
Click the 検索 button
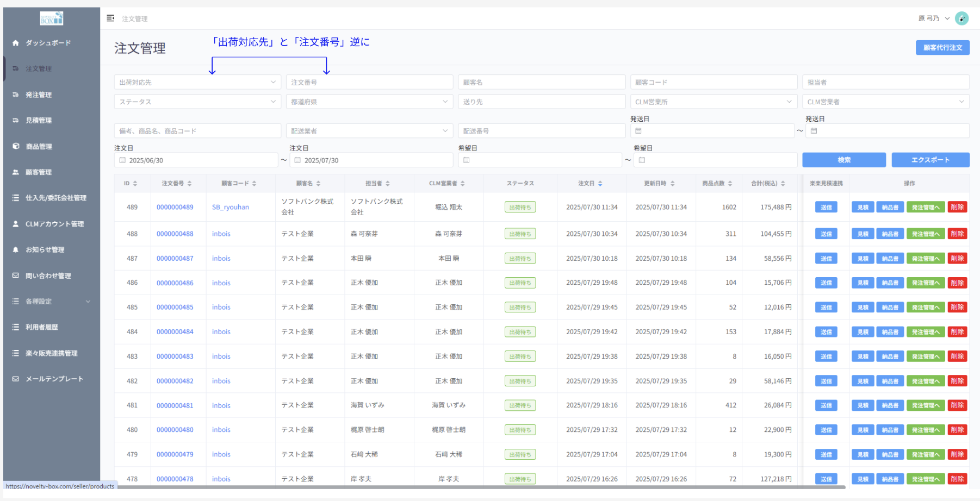coord(843,160)
